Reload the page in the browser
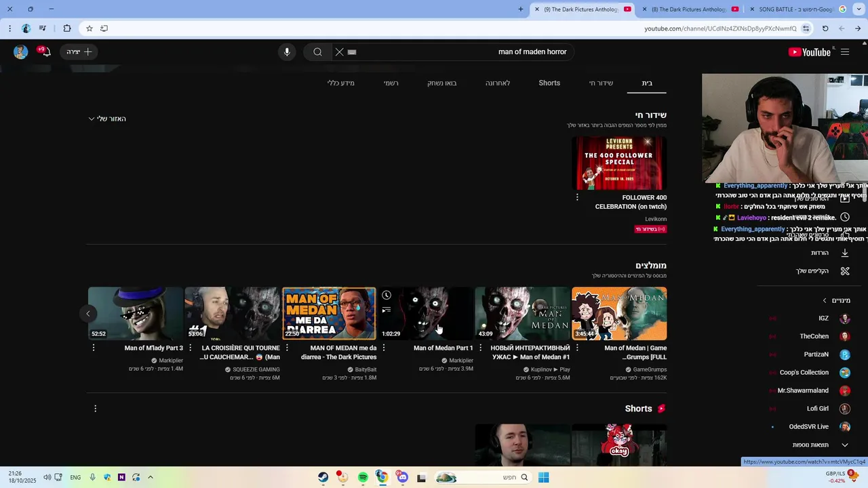 tap(825, 28)
